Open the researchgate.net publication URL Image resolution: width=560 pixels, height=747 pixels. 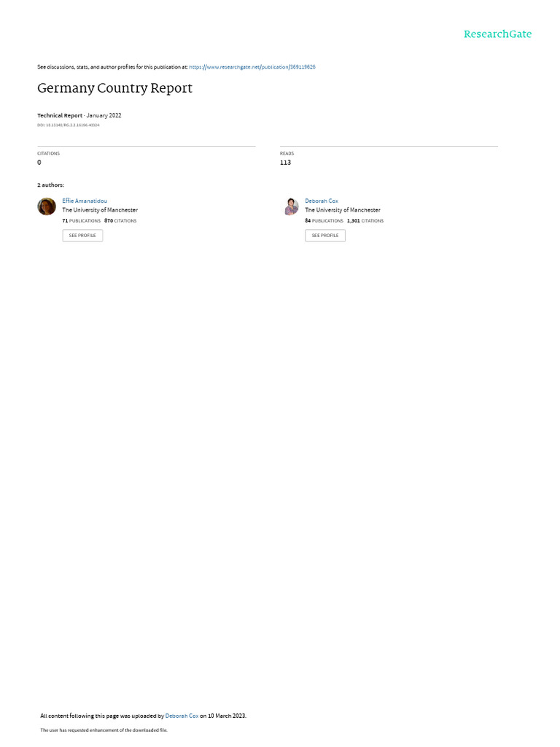(x=252, y=67)
